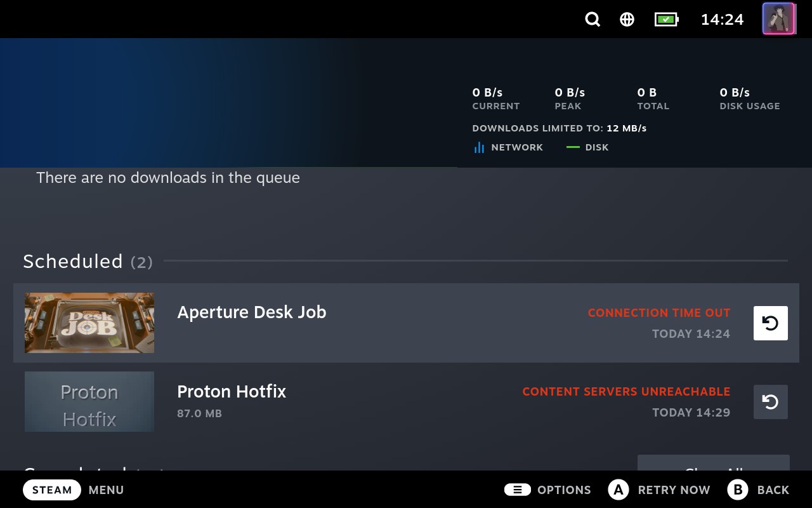
Task: Retry the Proton Hotfix download
Action: 771,402
